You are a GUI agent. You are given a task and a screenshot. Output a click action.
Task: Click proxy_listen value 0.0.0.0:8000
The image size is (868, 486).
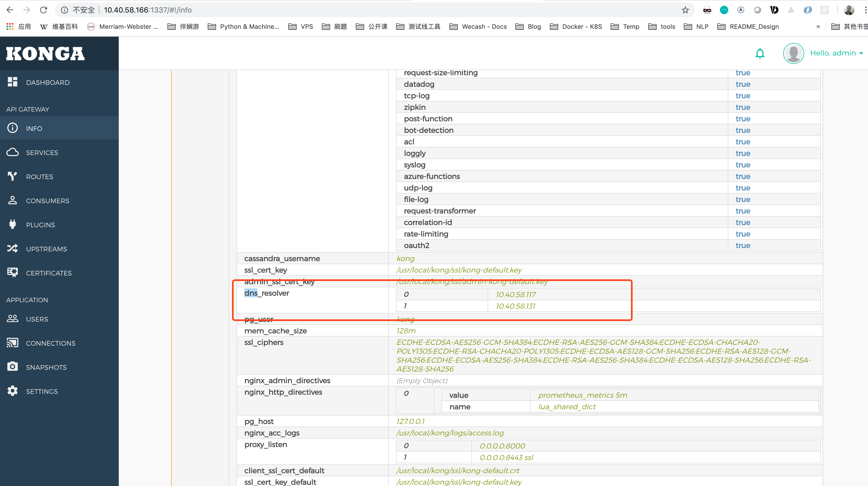pos(502,445)
